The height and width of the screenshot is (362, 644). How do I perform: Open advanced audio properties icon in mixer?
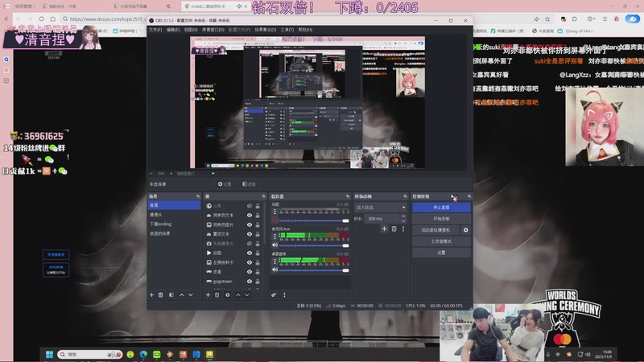point(274,294)
